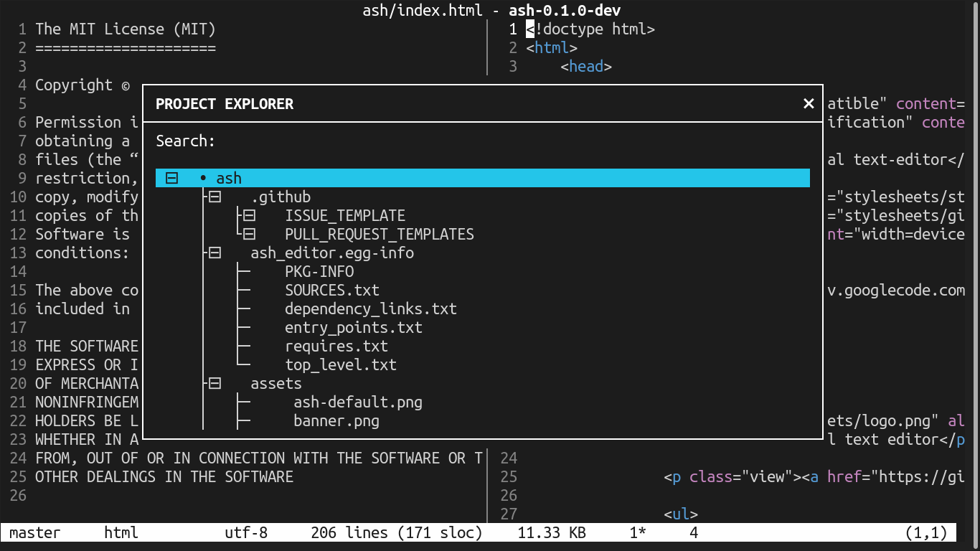The image size is (980, 551).
Task: Close the Project Explorer dialog
Action: [x=809, y=103]
